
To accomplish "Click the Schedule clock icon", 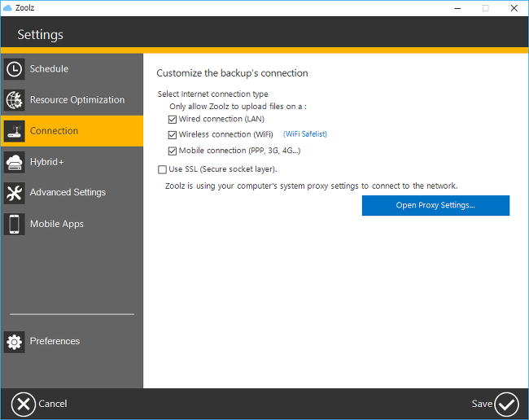I will click(x=14, y=69).
